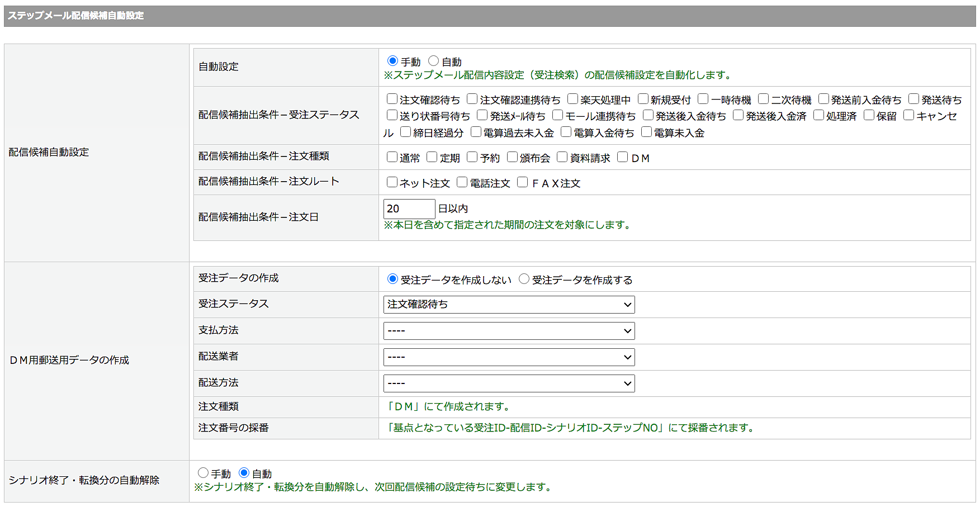
Task: Tick the ＤＭ order type checkbox
Action: (622, 157)
